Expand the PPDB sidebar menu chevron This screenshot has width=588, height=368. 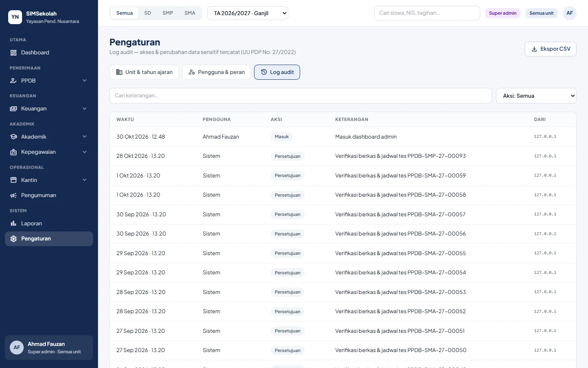(x=85, y=81)
